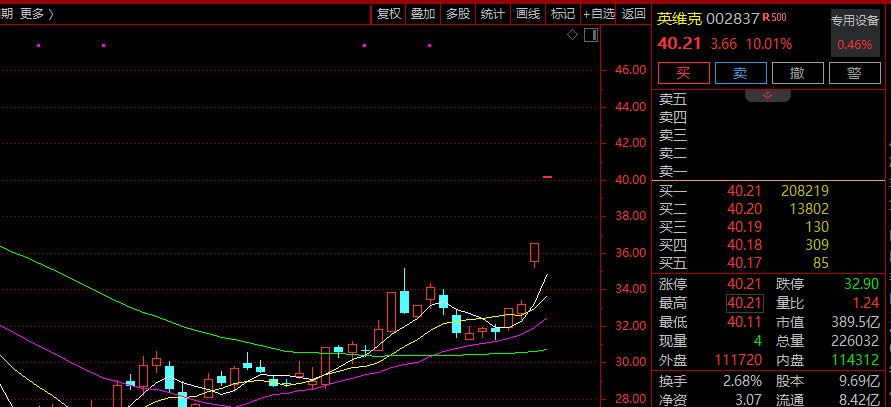Open the 统计 (statistics) tab
Viewport: 891px width, 407px height.
coord(492,13)
